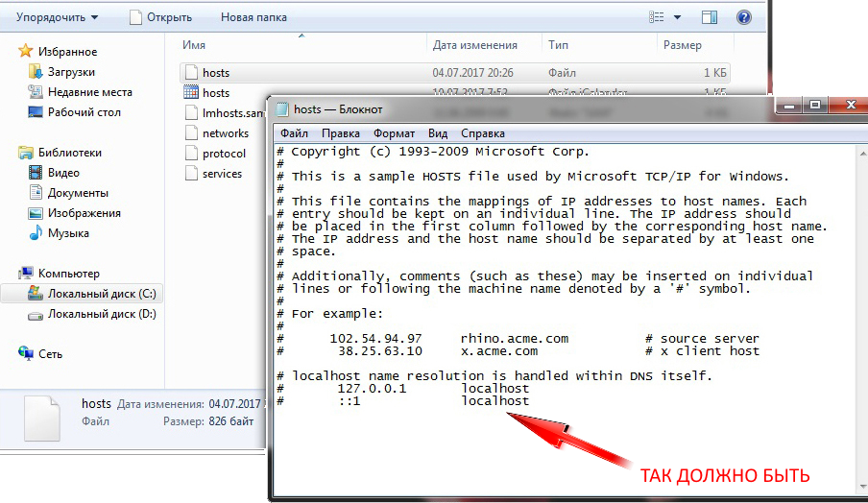Click the Notepad scrollbar up arrow
The width and height of the screenshot is (868, 503).
click(862, 152)
